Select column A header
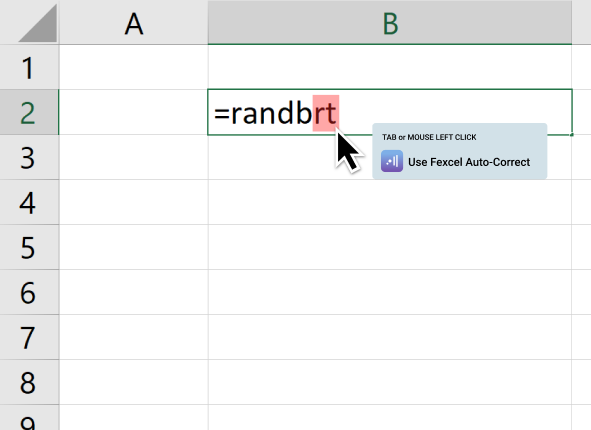The height and width of the screenshot is (430, 591). click(x=133, y=23)
